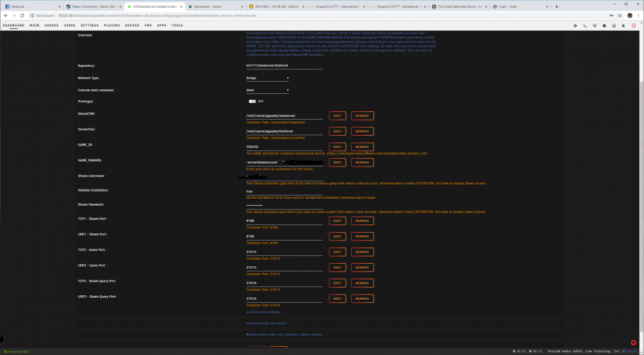Open the log file icon in header
Viewport: 644px width, 355px height.
pos(623,26)
